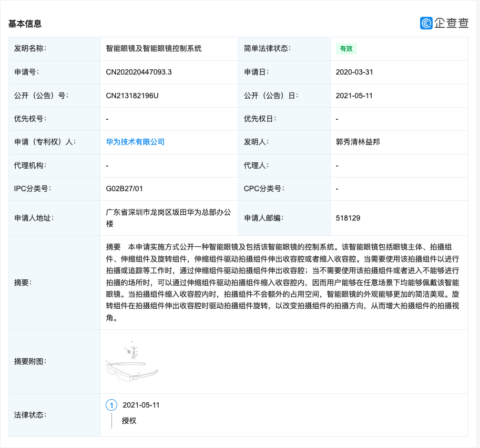Click the 摘要附图 label
480x448 pixels.
[30, 361]
